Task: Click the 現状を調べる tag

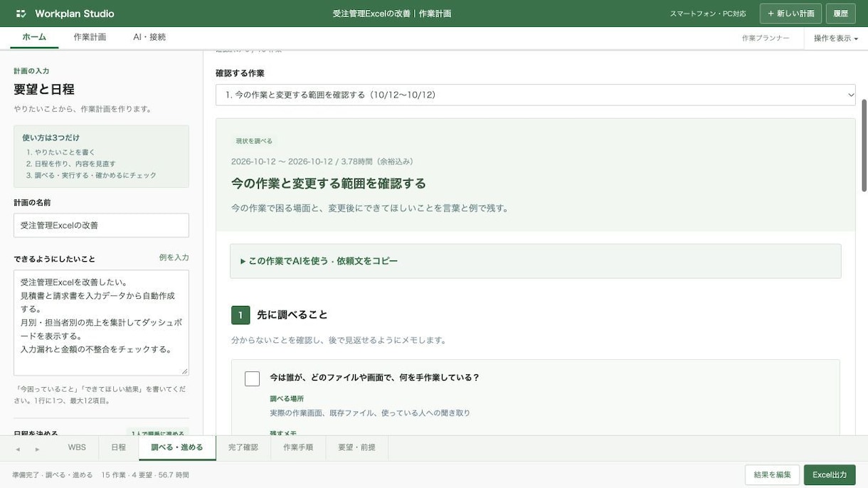Action: [x=254, y=141]
